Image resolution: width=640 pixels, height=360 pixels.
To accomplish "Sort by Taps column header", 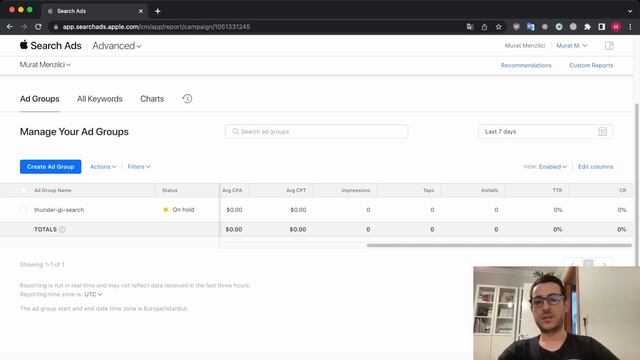I will coord(429,190).
